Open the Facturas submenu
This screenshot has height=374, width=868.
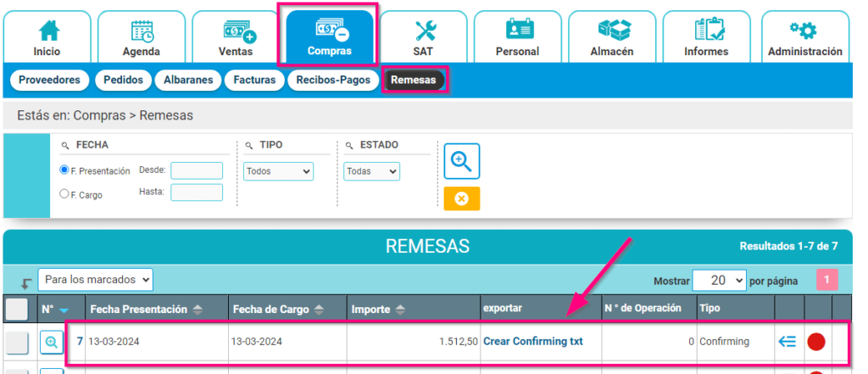254,80
